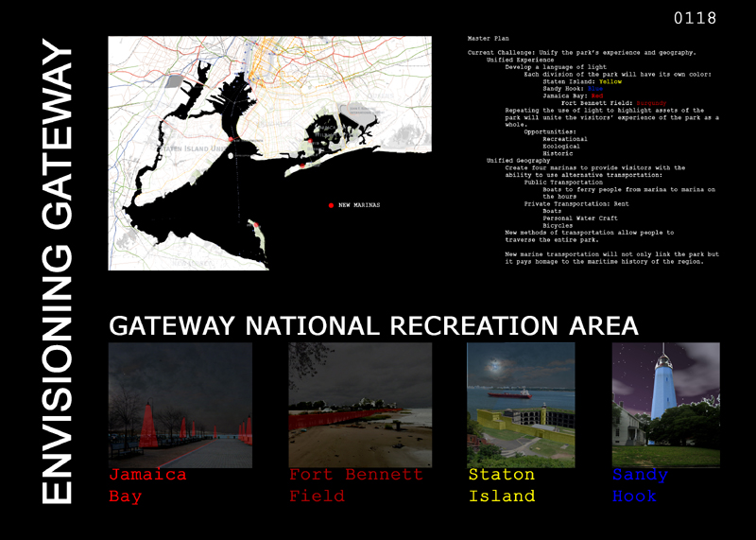756x540 pixels.
Task: Click the yellow word "Yellow" after Staten Island
Action: pos(610,81)
